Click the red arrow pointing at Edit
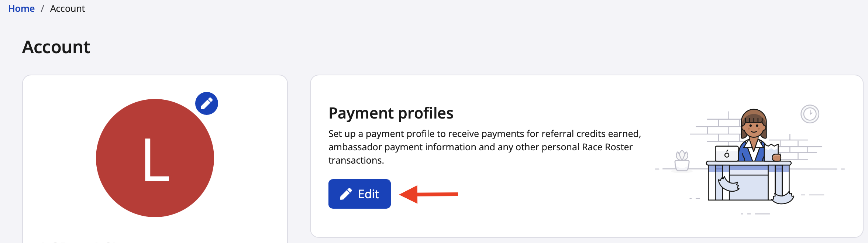868x243 pixels. point(428,194)
